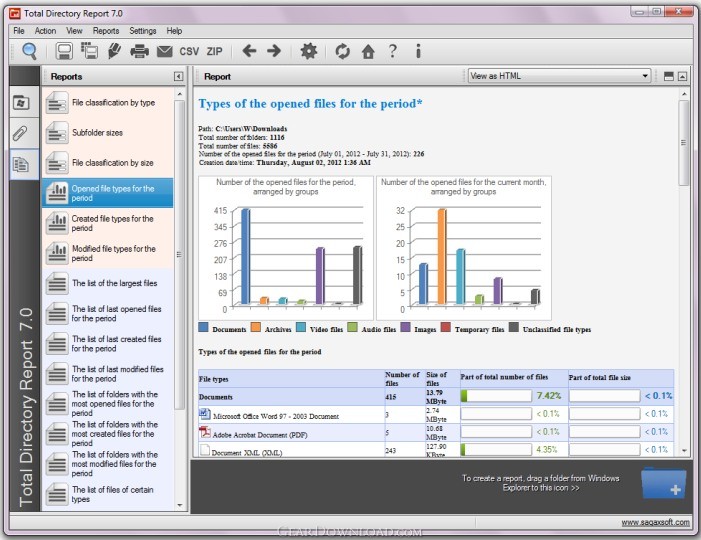Collapse the Reports panel with arrow
The height and width of the screenshot is (540, 701).
pos(178,76)
